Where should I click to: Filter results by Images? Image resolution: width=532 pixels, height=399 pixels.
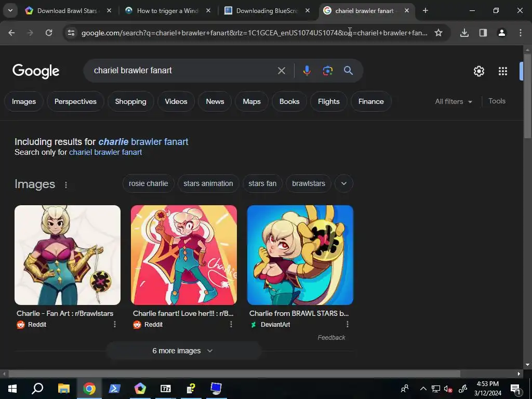[x=24, y=101]
